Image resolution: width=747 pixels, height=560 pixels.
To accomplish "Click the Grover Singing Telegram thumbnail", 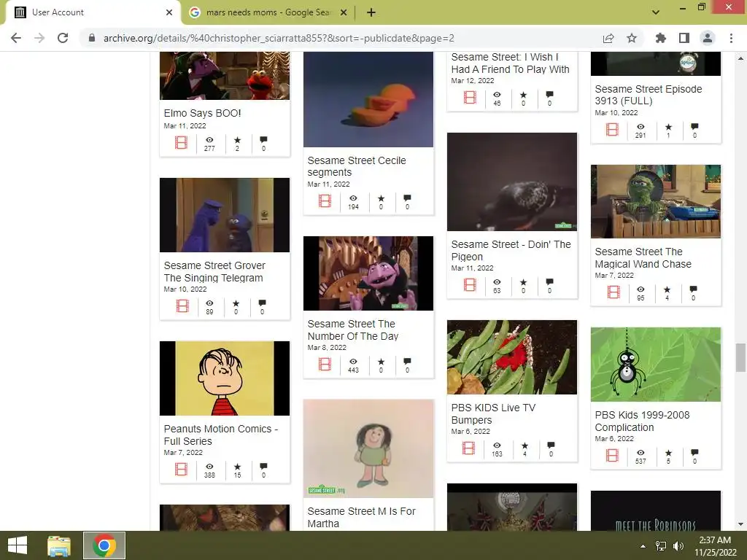I will (225, 215).
